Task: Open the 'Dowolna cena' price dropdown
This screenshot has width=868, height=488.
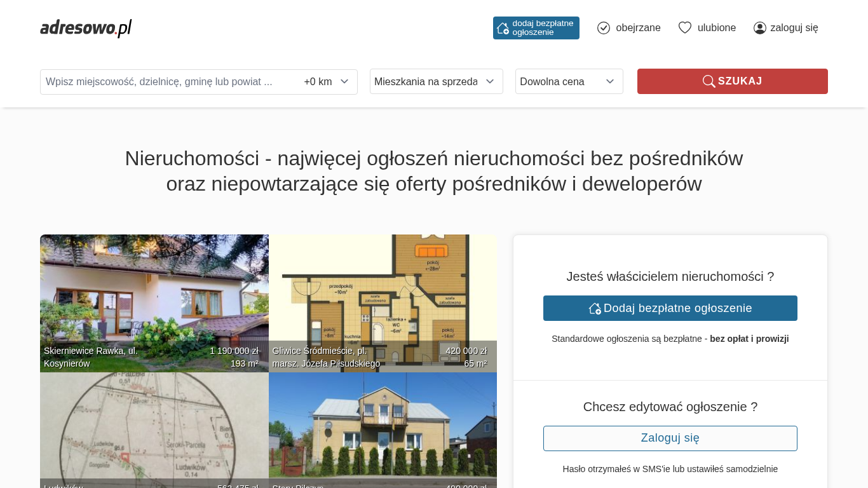Action: click(569, 81)
